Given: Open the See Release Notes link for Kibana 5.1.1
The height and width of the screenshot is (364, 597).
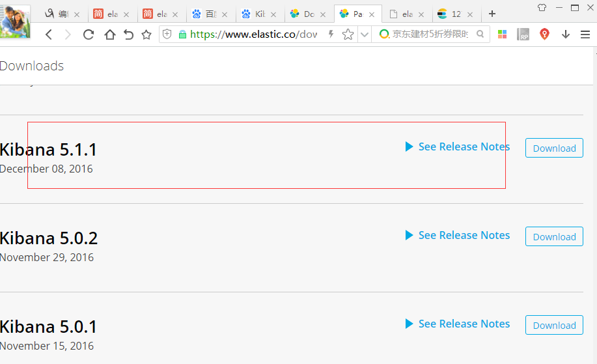Looking at the screenshot, I should [x=464, y=147].
